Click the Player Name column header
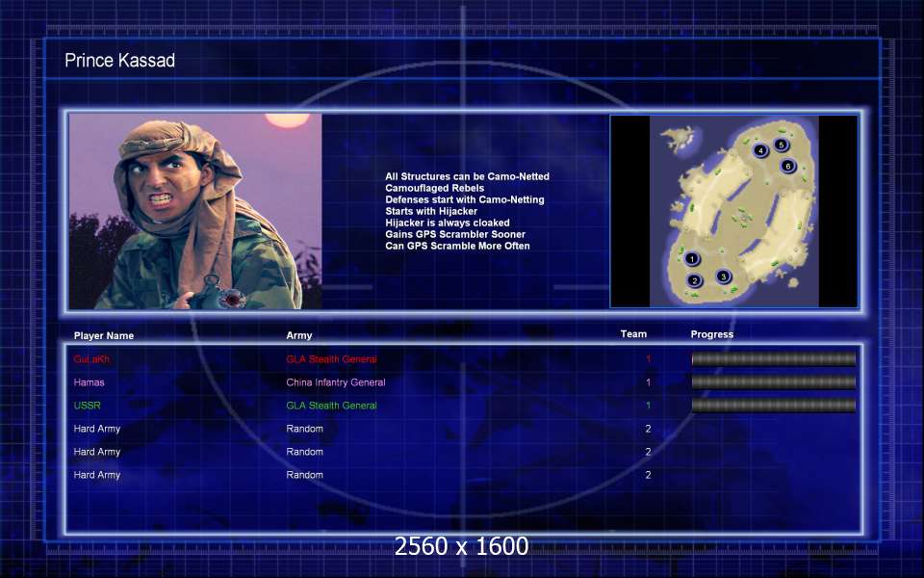Image resolution: width=924 pixels, height=578 pixels. [104, 335]
